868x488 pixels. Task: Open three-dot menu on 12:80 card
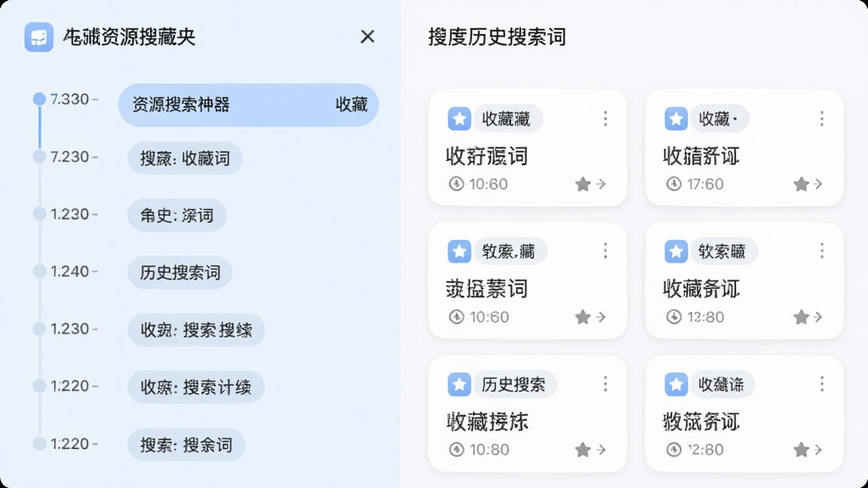click(821, 251)
